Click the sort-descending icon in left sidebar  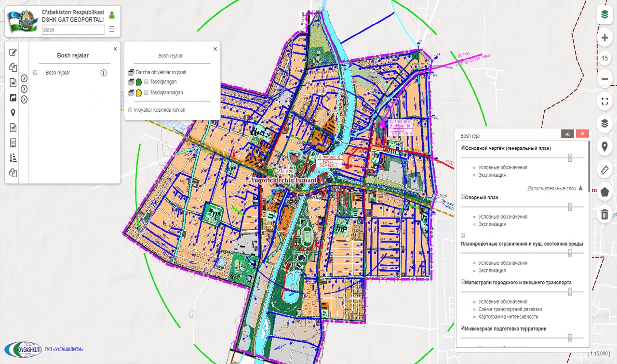coord(13,157)
